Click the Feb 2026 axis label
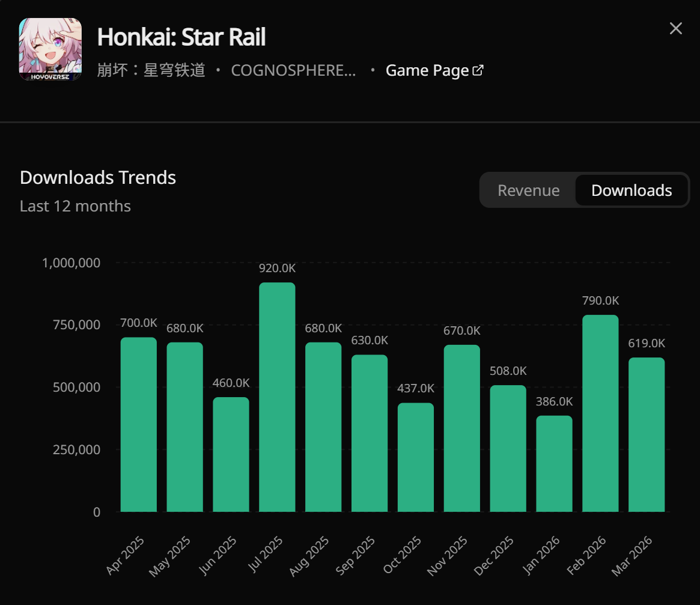700x605 pixels. tap(586, 556)
